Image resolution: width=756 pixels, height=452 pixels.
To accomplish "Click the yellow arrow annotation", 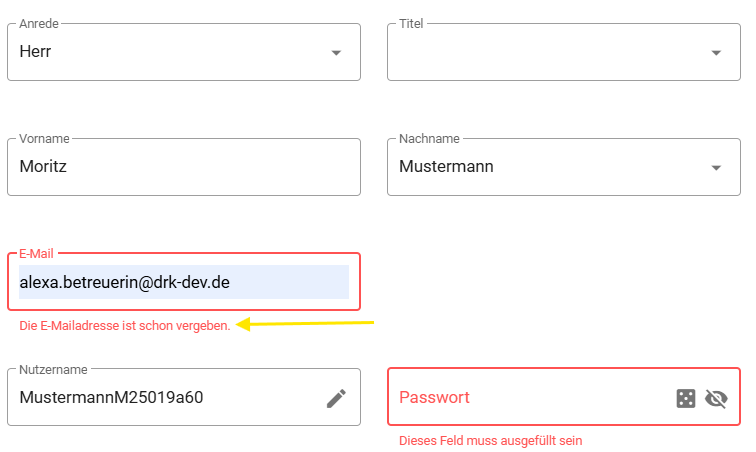I will click(x=305, y=324).
